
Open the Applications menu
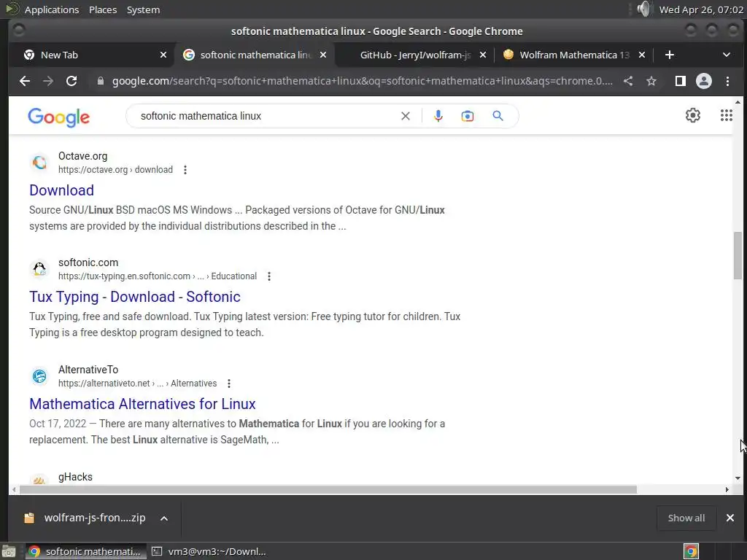click(x=52, y=9)
